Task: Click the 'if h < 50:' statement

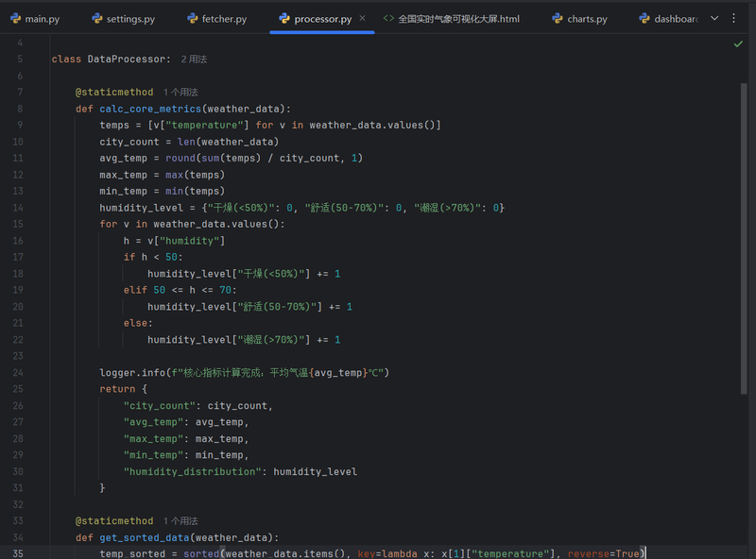Action: [153, 258]
